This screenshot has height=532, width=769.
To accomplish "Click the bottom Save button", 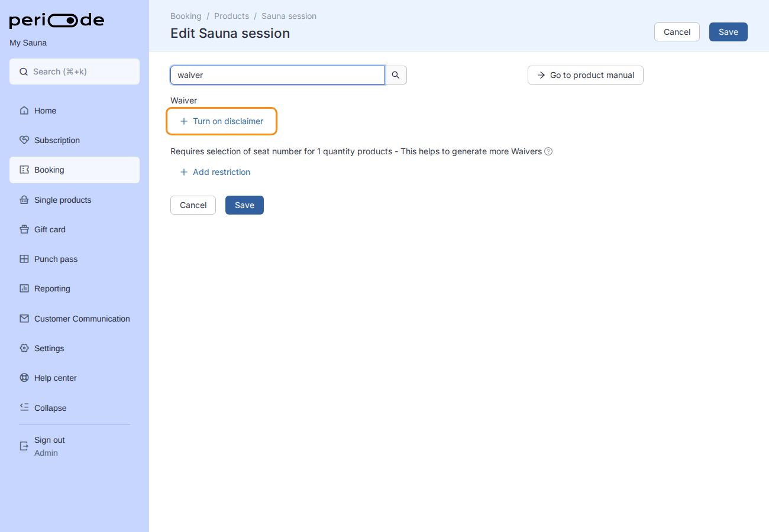I will (x=244, y=205).
